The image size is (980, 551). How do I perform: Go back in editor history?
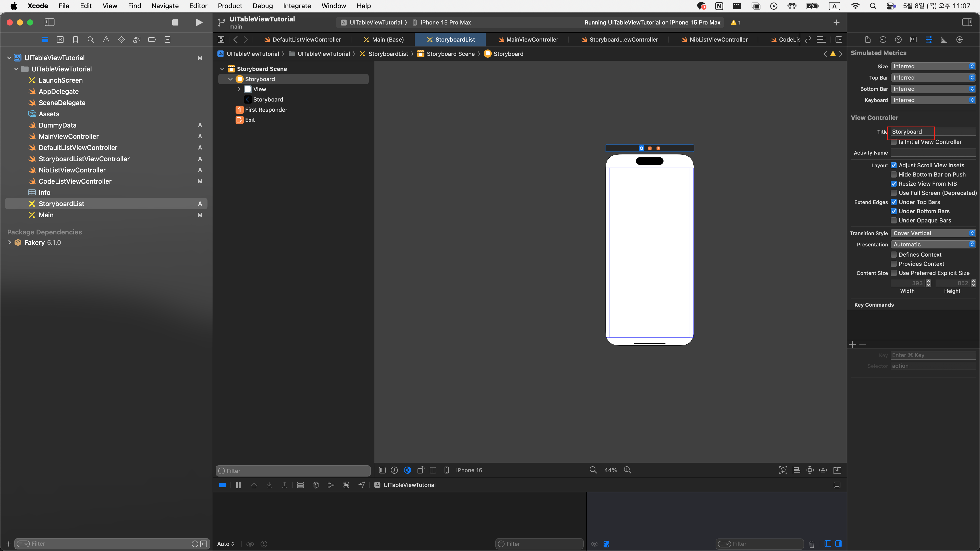pyautogui.click(x=236, y=40)
